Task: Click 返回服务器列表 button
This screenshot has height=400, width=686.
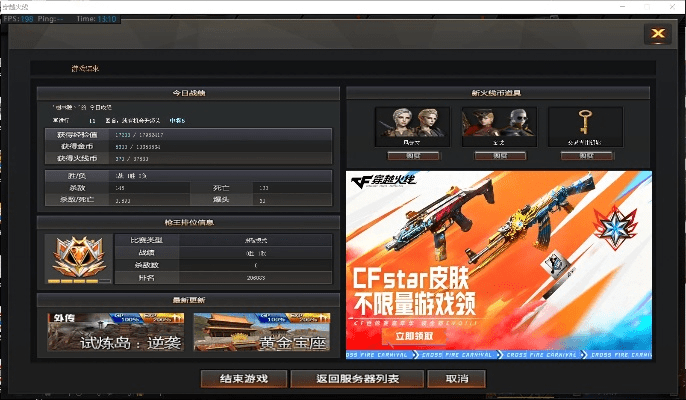Action: click(358, 379)
